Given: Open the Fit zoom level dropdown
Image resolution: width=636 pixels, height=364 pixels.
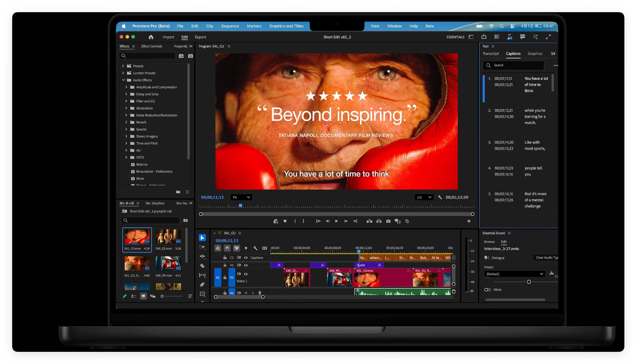Looking at the screenshot, I should pos(241,197).
